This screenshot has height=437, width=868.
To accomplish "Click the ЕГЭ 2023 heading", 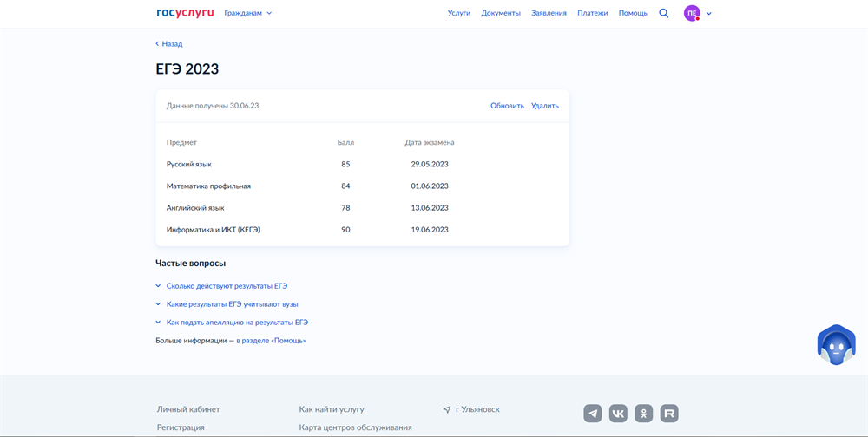I will coord(187,69).
